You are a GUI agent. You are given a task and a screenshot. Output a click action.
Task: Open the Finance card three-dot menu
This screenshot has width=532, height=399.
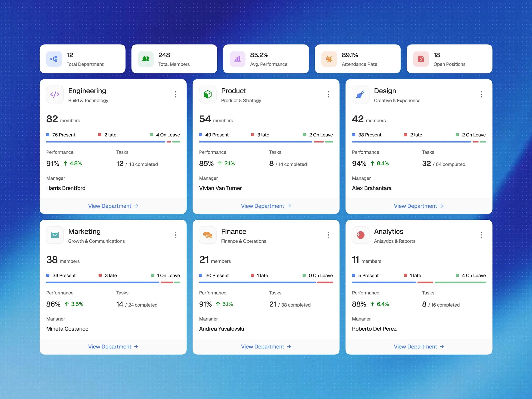click(328, 235)
